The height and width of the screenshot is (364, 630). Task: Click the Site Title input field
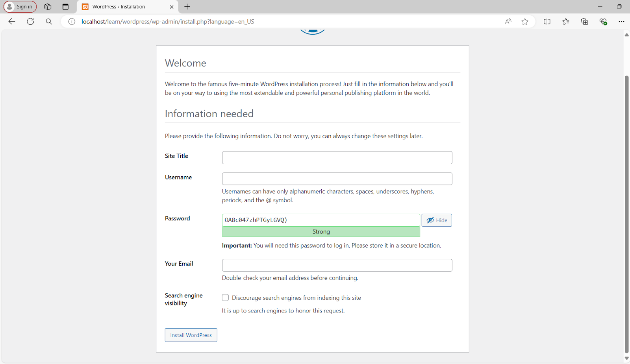point(337,157)
